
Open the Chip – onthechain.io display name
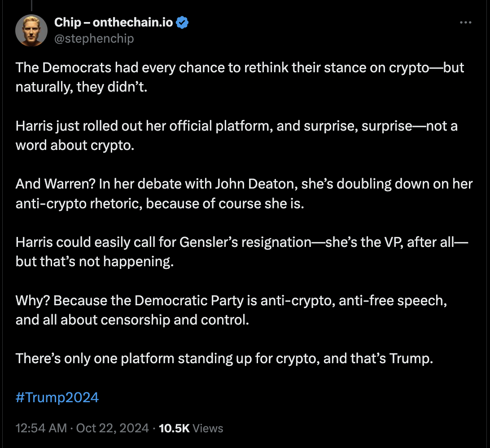(x=114, y=22)
